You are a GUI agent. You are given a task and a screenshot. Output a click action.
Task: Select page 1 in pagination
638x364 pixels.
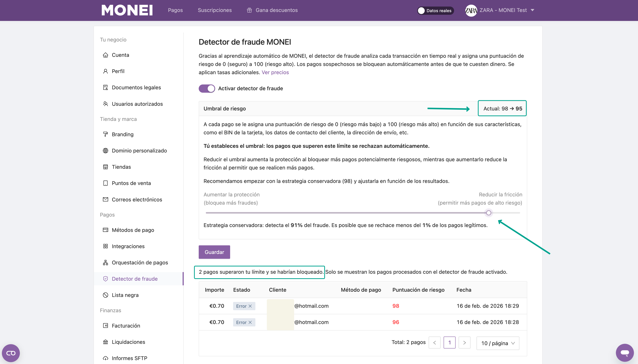click(x=450, y=343)
